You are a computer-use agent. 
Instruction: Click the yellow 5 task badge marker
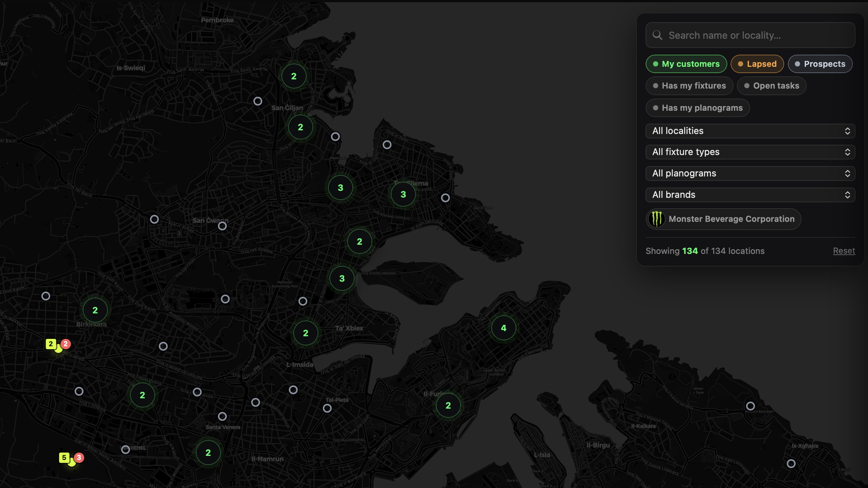(64, 458)
